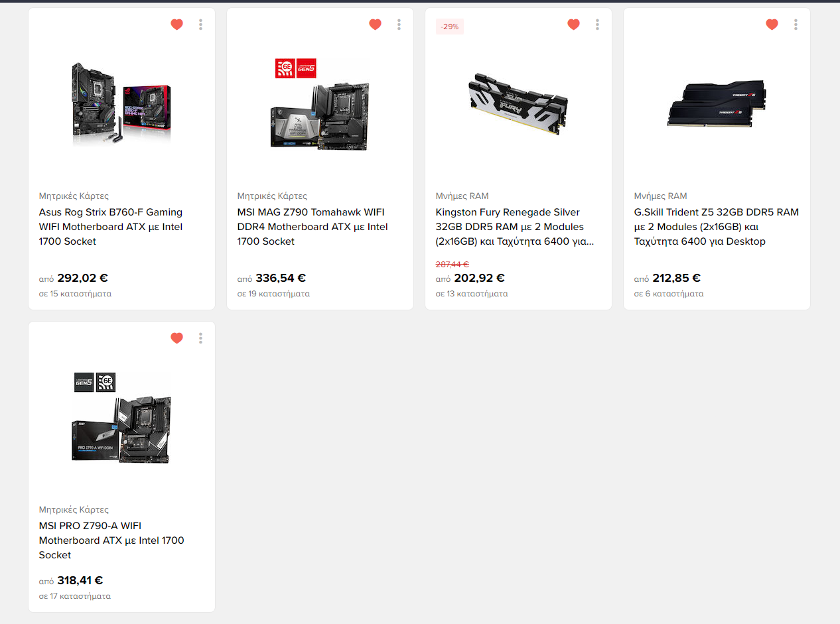Unfavorite the Asus Rog Strix B760-F motherboard

176,25
